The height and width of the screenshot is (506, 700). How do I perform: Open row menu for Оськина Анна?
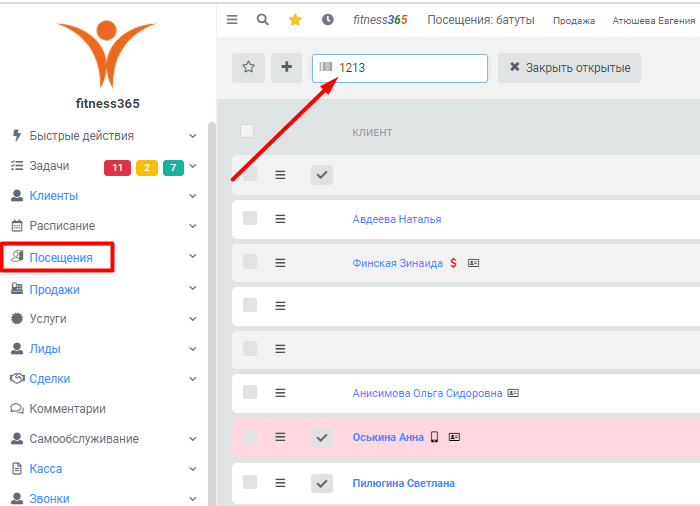[x=280, y=437]
